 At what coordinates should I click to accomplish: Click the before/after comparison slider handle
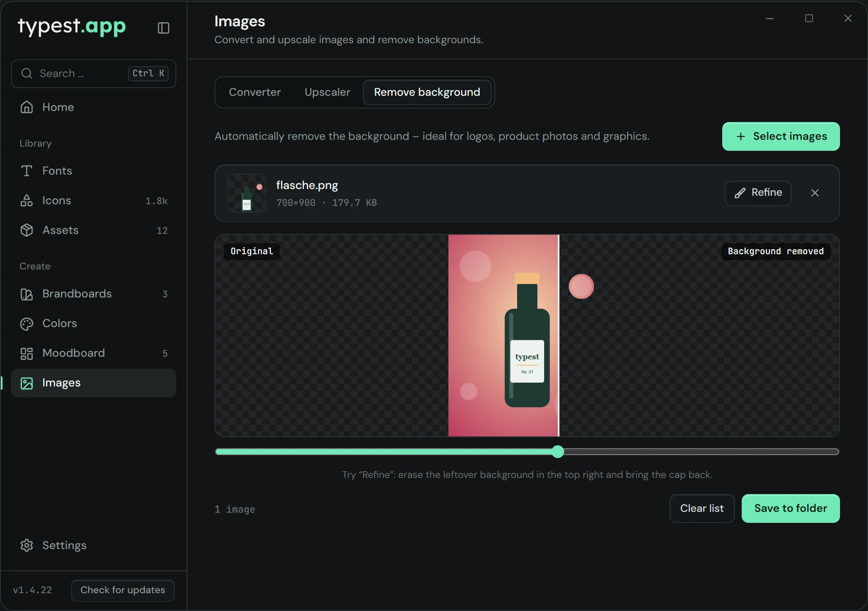[558, 452]
